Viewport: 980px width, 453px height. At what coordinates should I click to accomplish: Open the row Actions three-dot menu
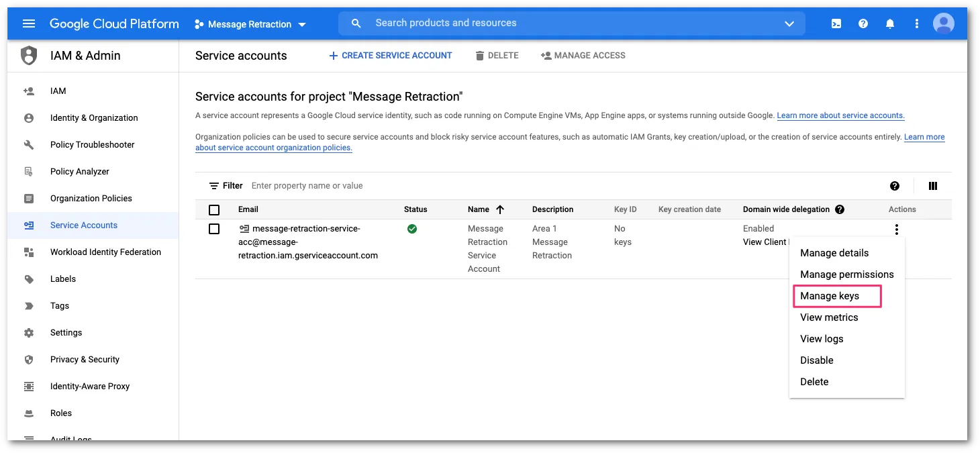coord(896,229)
